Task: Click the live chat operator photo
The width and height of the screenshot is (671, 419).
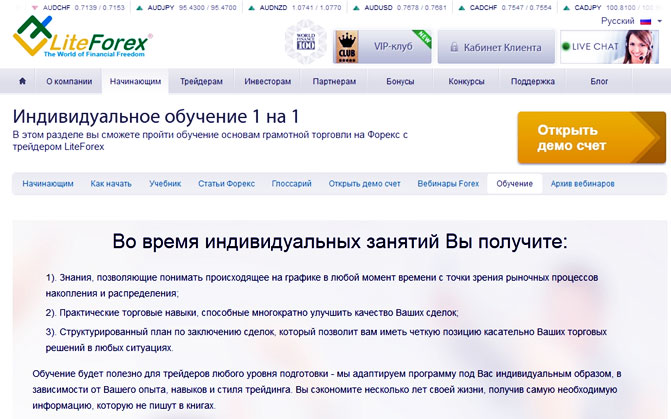Action: point(639,47)
